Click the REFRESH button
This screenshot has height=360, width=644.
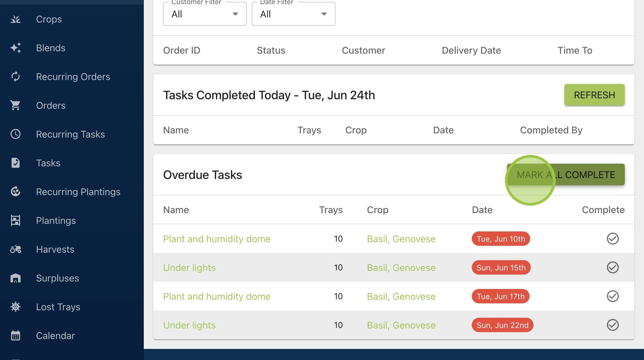click(x=594, y=95)
